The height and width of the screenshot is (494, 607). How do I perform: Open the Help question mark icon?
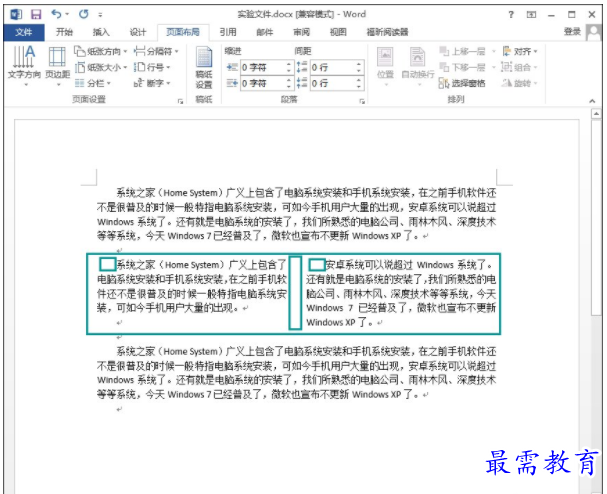pos(511,15)
